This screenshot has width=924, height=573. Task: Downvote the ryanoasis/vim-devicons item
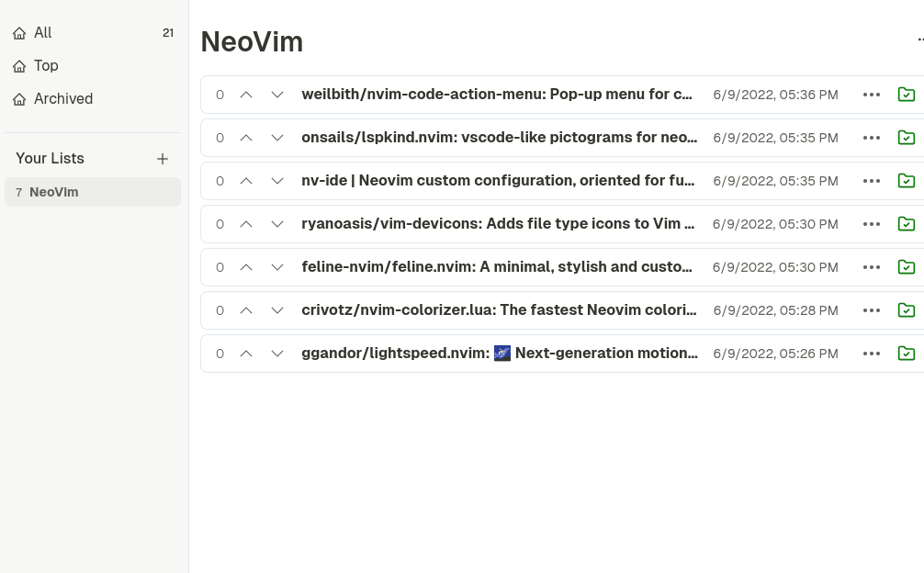tap(277, 224)
